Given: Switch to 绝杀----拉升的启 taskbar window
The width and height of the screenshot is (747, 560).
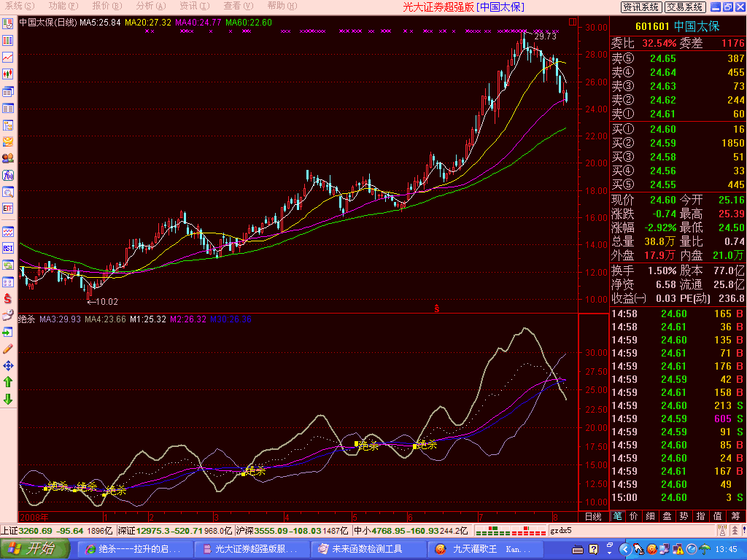Looking at the screenshot, I should (x=135, y=549).
